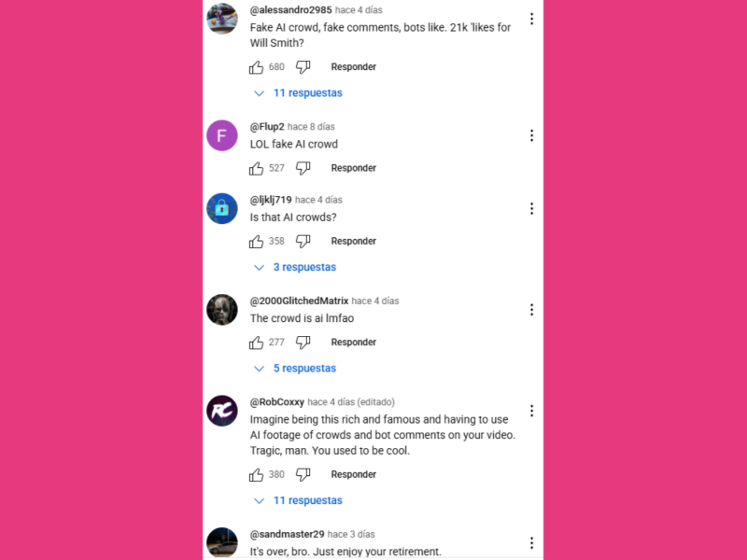Dislike the comment by @alessandro2985
This screenshot has width=747, height=560.
pyautogui.click(x=303, y=67)
